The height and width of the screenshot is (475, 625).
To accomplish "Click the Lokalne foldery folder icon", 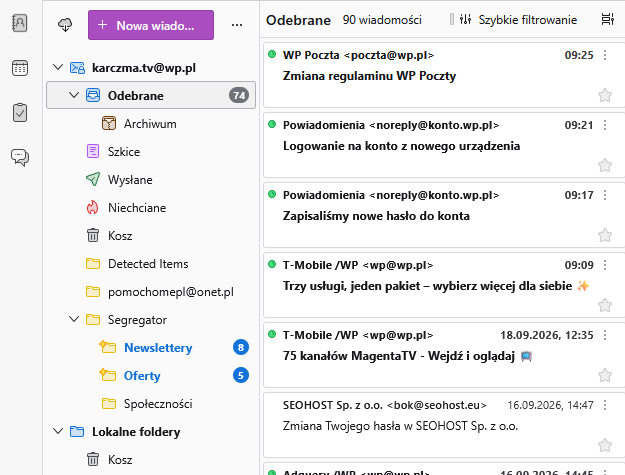I will [77, 432].
